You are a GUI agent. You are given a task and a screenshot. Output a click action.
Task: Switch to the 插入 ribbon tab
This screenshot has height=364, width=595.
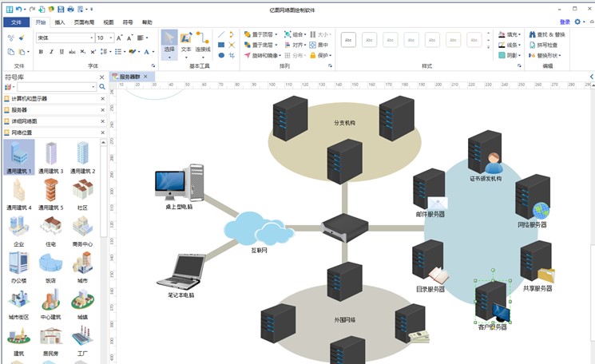point(60,22)
